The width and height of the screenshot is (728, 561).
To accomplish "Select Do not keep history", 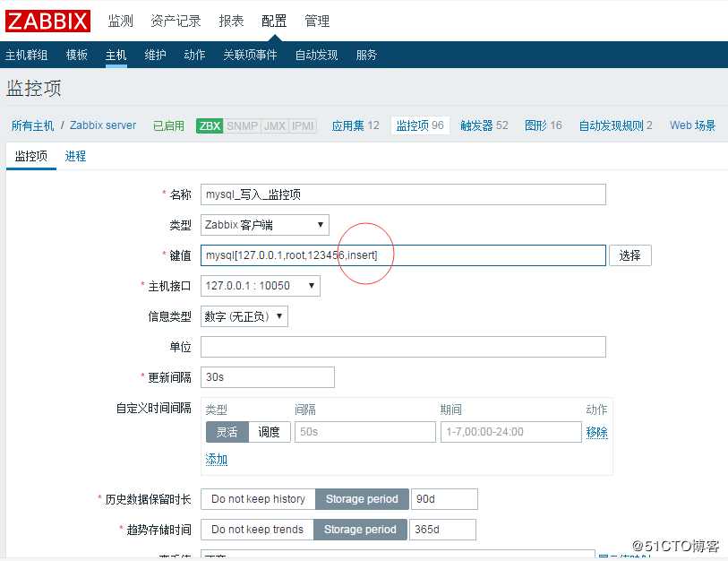I will 258,499.
